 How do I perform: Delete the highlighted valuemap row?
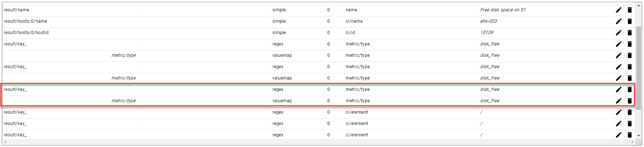click(x=630, y=101)
